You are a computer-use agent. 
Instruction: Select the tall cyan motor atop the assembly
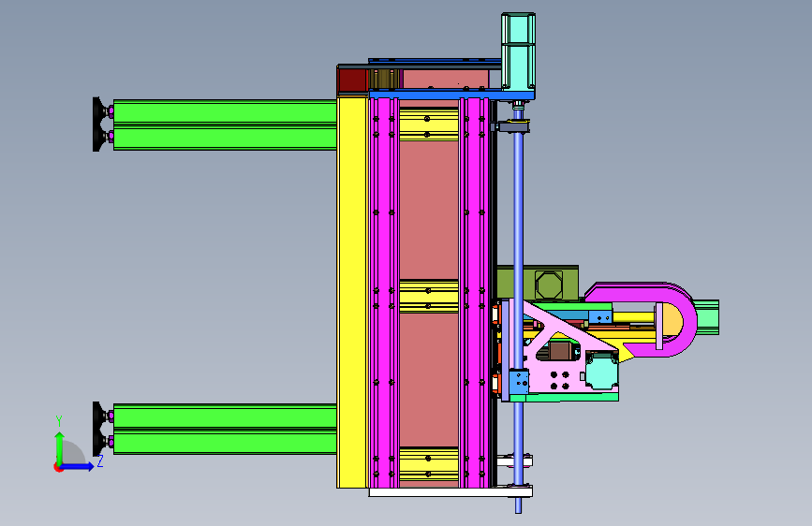tap(518, 51)
